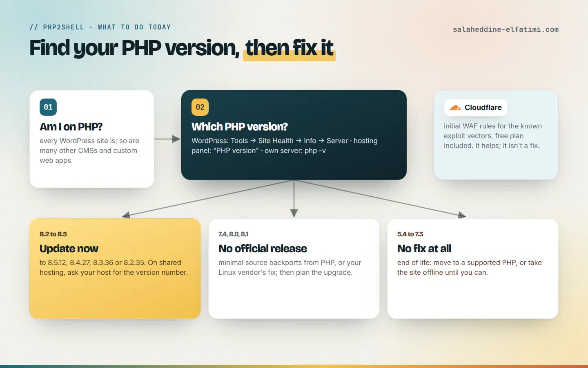Click the "WordPress: Tools → Site Health" instructions text
Viewport: 588px width, 368px height.
point(285,146)
